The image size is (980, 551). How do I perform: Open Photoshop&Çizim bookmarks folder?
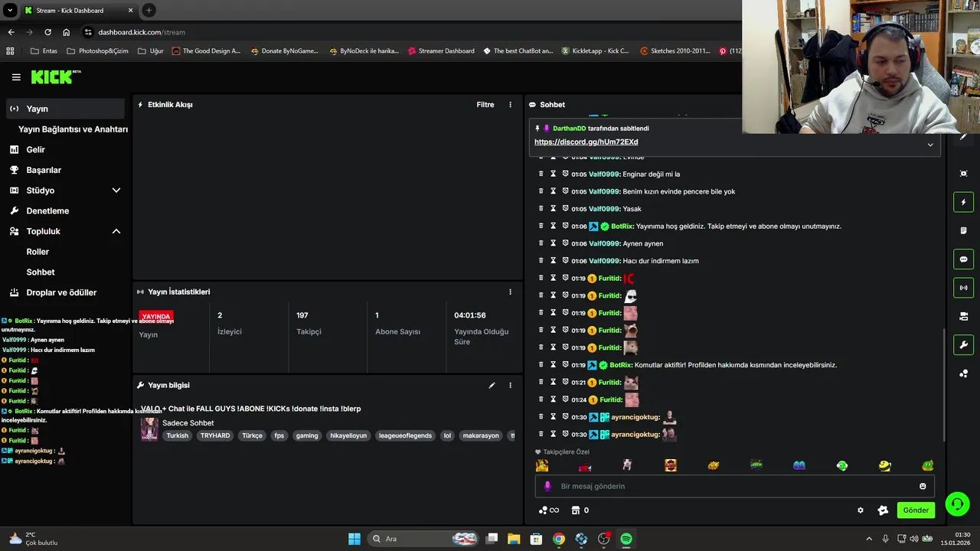pyautogui.click(x=98, y=51)
